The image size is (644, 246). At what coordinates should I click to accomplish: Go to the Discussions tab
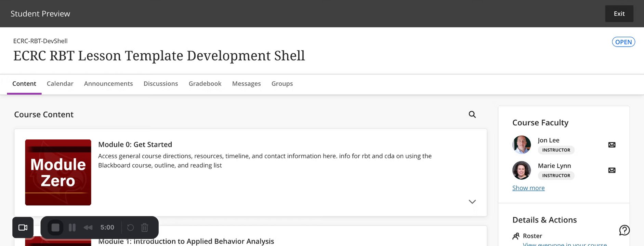[161, 84]
